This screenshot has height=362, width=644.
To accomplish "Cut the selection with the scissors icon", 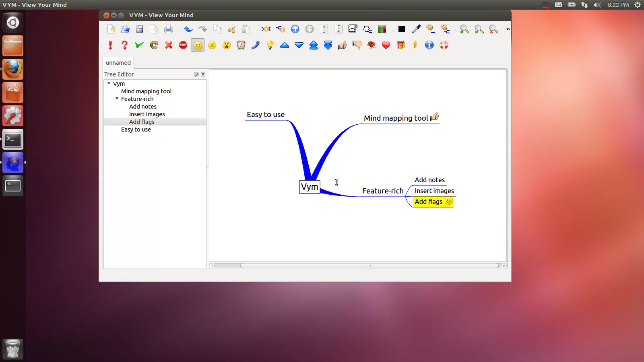I will tap(231, 29).
